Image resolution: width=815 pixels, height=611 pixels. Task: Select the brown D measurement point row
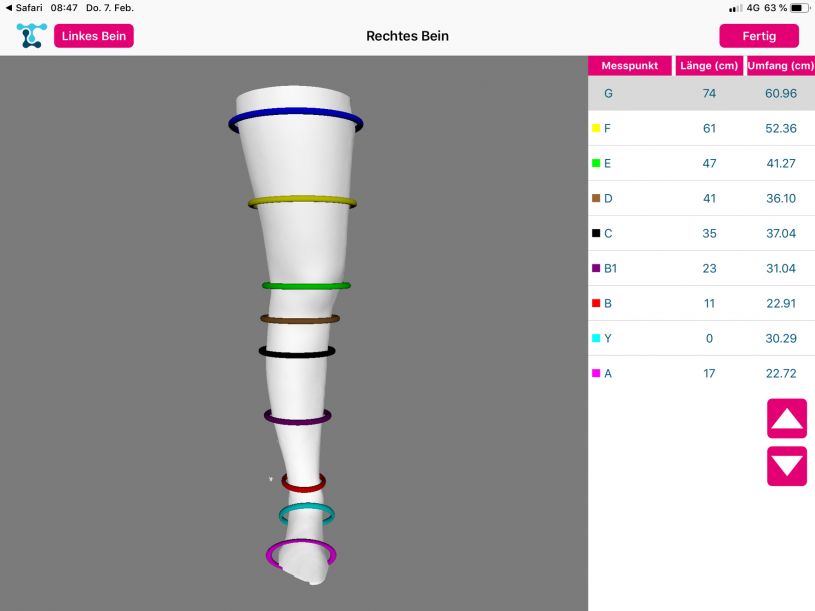pyautogui.click(x=700, y=198)
